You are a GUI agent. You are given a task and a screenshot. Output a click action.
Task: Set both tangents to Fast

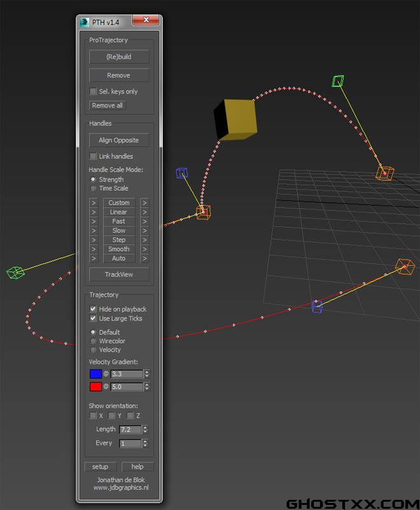(119, 221)
